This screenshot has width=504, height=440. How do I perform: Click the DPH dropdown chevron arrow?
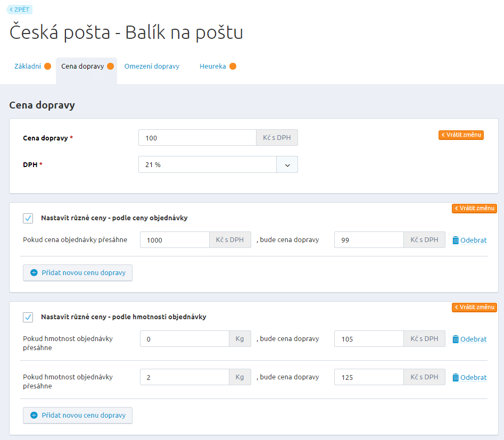pos(287,165)
